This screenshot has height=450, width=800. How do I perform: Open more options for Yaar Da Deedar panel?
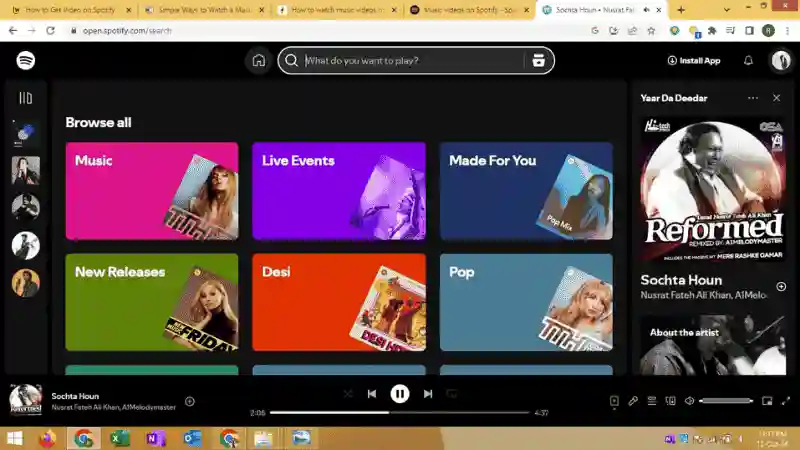click(753, 98)
